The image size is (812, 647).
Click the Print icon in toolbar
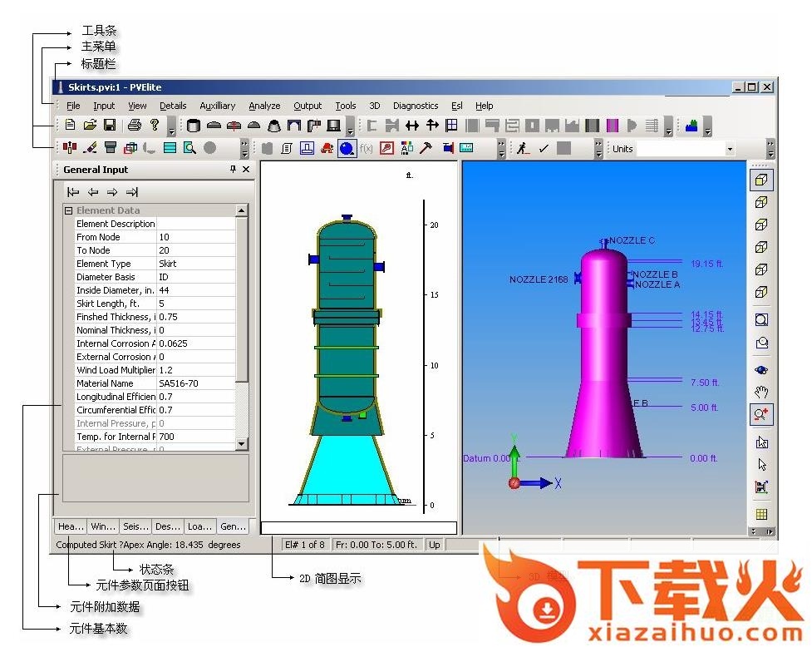pos(134,126)
